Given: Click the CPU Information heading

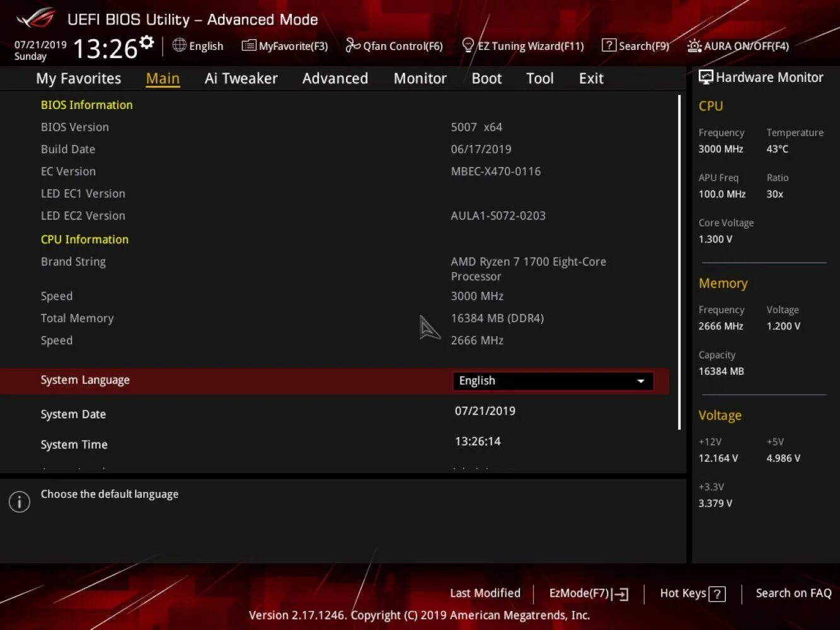Looking at the screenshot, I should pos(84,239).
